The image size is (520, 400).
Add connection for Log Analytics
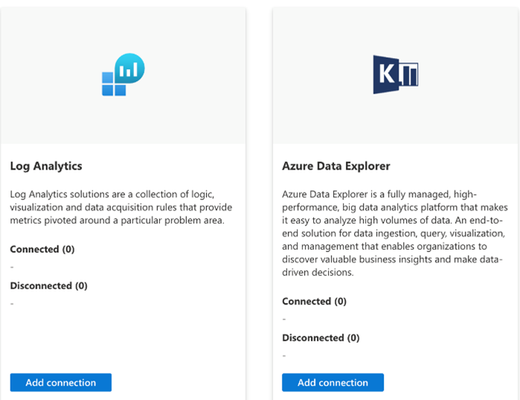[x=61, y=382]
